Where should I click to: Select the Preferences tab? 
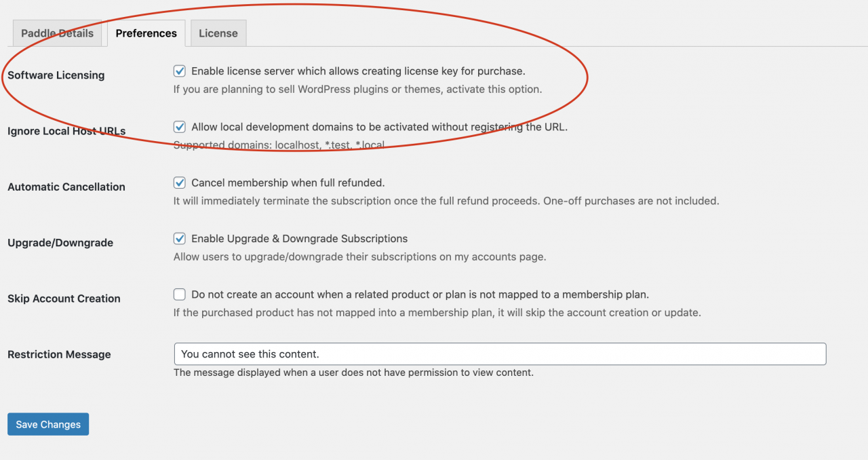pos(146,33)
